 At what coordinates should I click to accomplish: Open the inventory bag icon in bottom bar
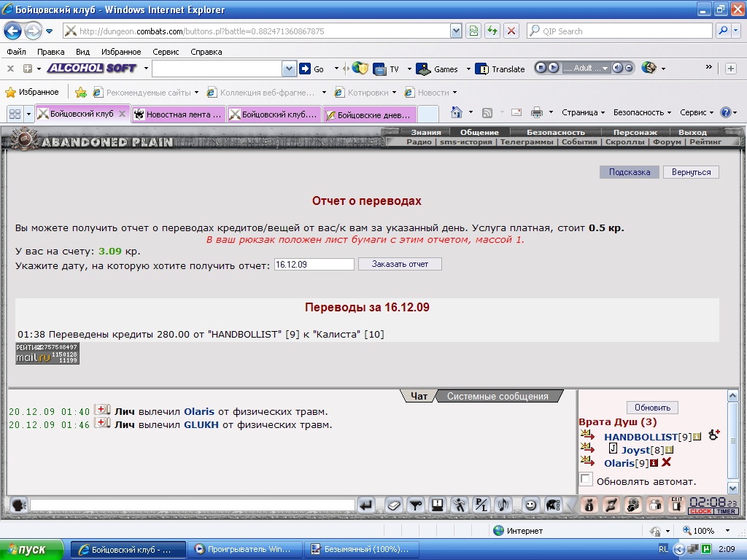coord(589,505)
